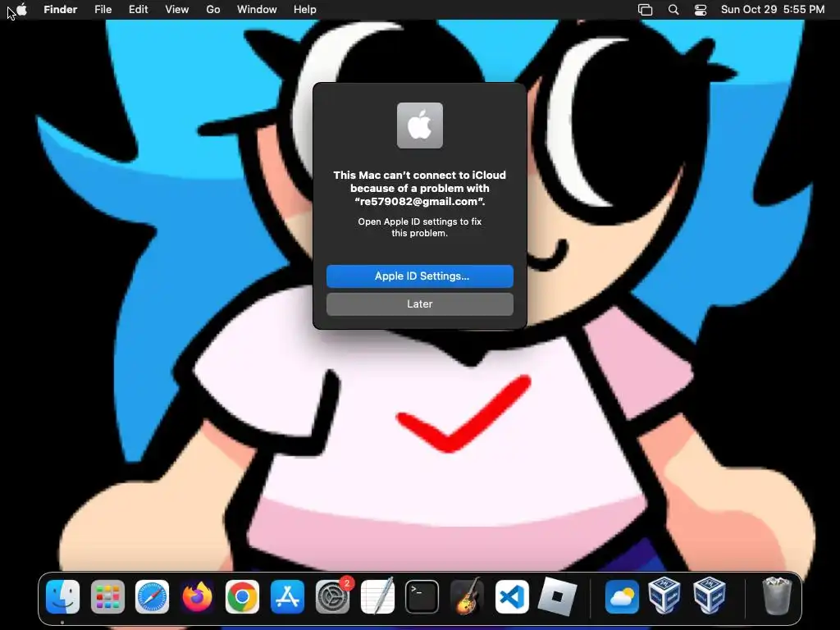Image resolution: width=840 pixels, height=630 pixels.
Task: Dismiss dialog with the Later button
Action: point(420,304)
